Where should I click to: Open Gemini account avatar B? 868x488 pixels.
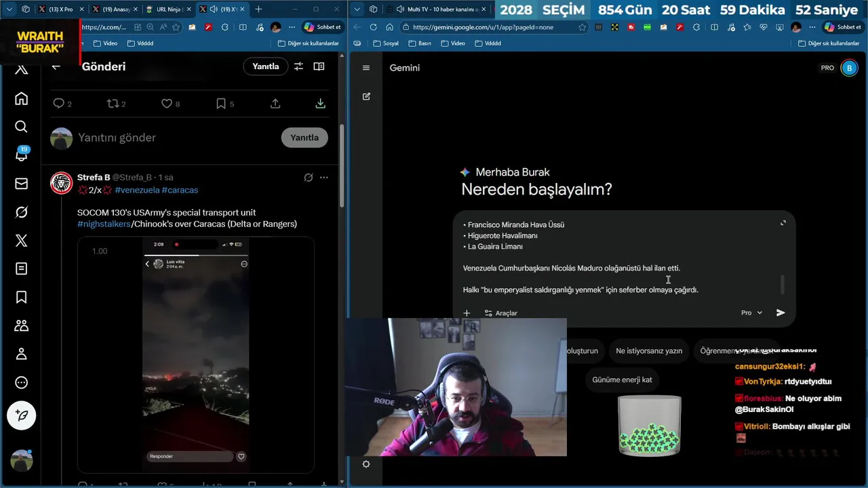pyautogui.click(x=849, y=68)
